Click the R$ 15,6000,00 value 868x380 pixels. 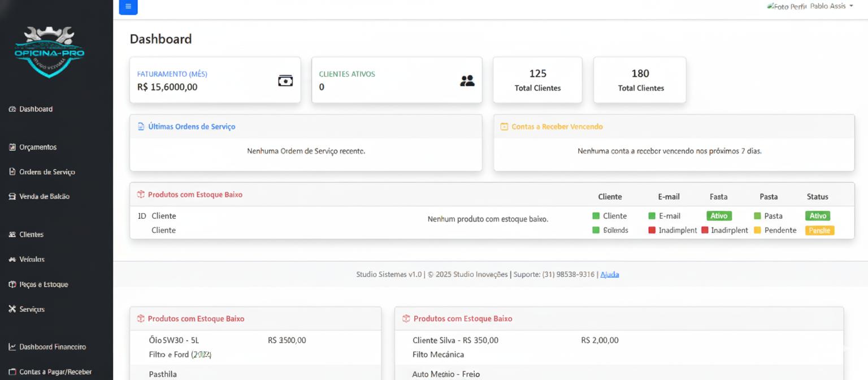167,87
